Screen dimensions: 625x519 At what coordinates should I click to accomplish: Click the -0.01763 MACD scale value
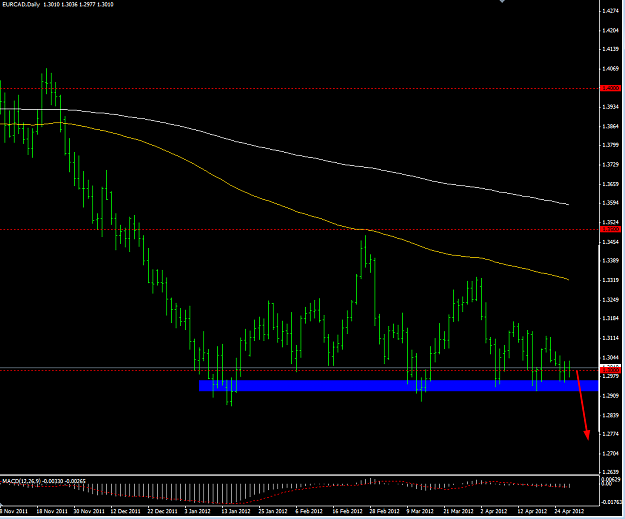click(x=611, y=502)
